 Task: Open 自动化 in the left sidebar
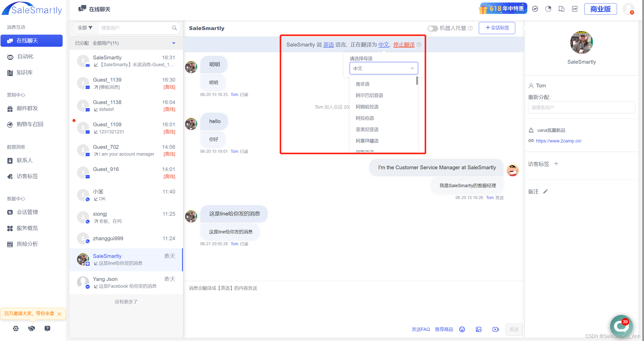25,57
